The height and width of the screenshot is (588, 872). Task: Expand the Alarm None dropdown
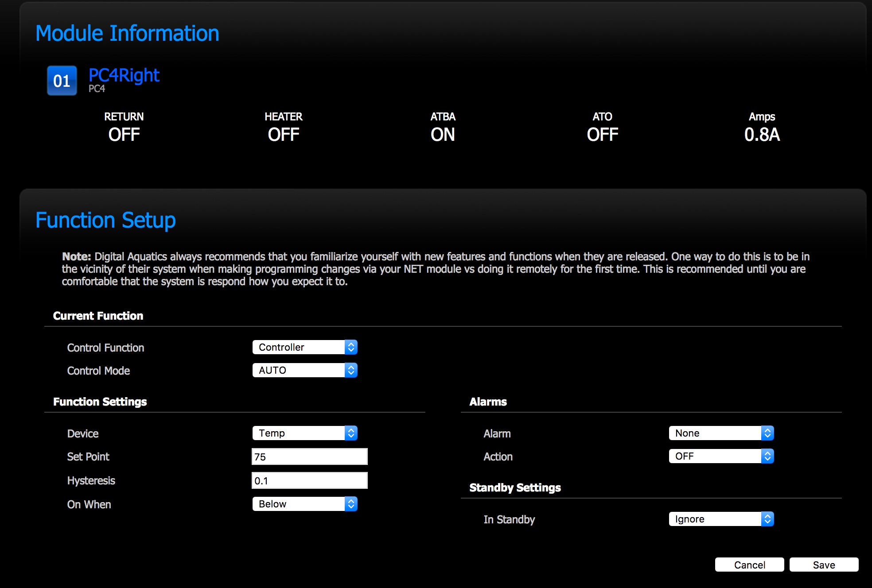(x=721, y=433)
